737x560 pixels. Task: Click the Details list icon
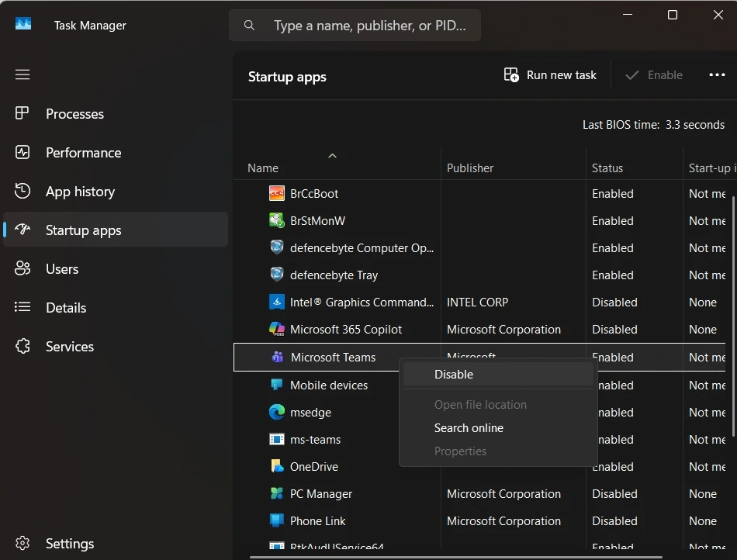[22, 307]
